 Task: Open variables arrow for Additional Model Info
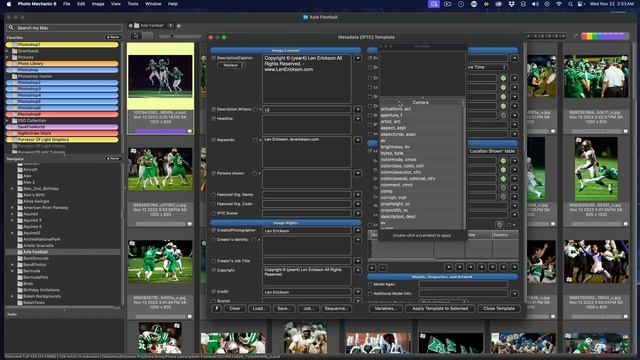[x=514, y=293]
